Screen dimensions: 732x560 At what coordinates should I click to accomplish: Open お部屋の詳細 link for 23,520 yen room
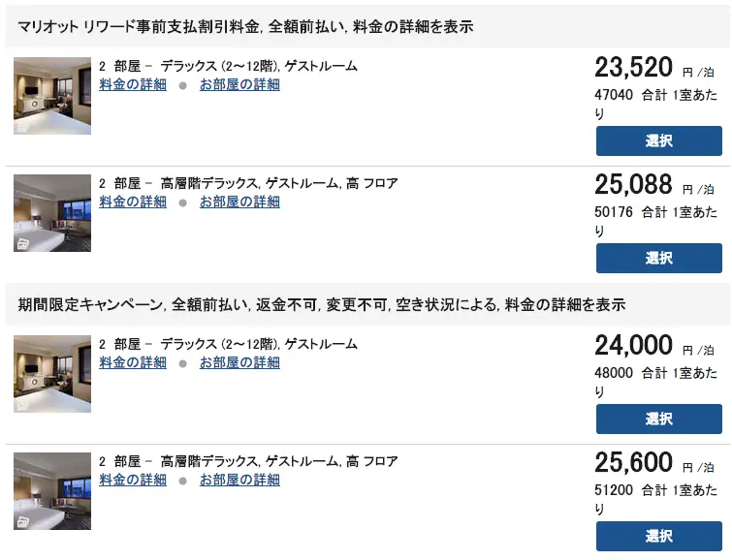(239, 84)
